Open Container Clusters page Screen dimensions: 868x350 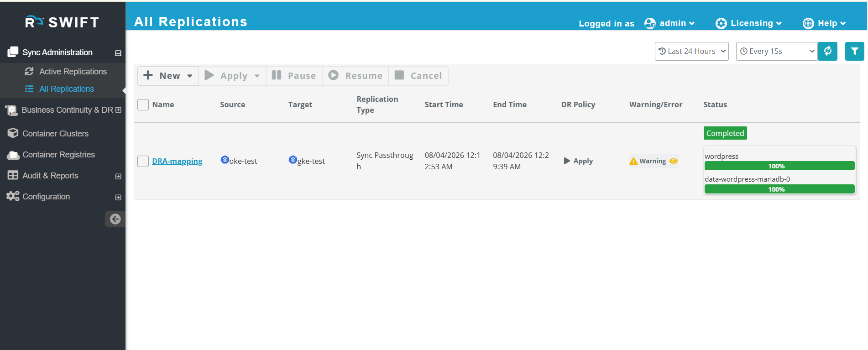55,134
